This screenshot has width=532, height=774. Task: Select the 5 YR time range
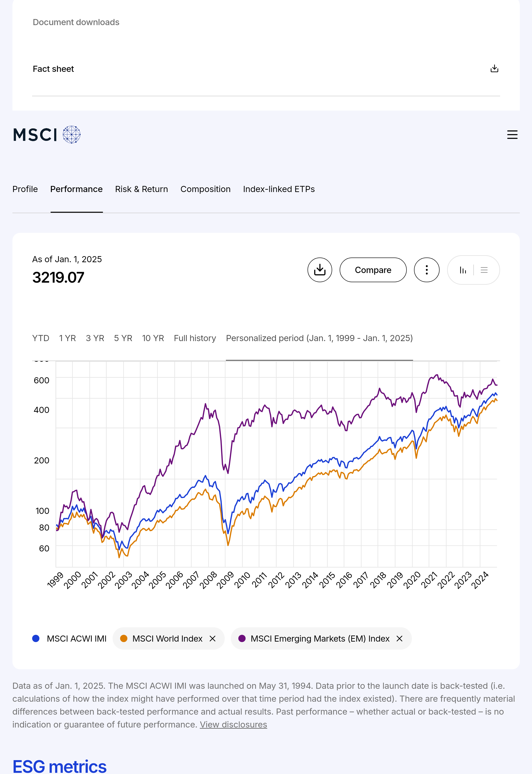123,338
